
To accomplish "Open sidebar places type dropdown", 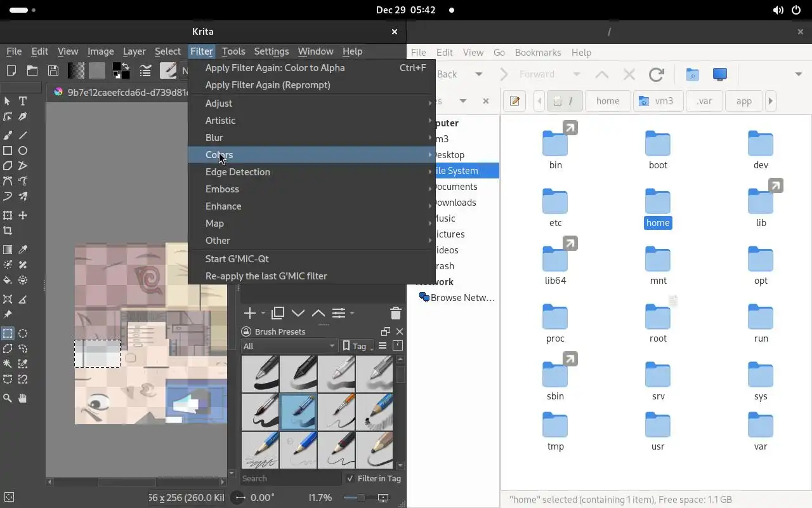I will (463, 101).
